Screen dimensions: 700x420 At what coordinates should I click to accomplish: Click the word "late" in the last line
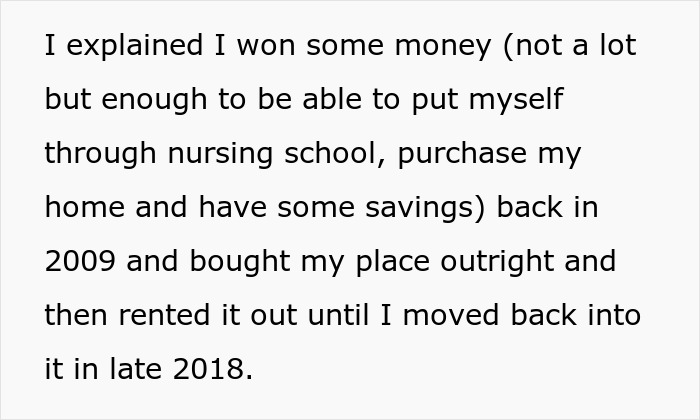point(130,370)
